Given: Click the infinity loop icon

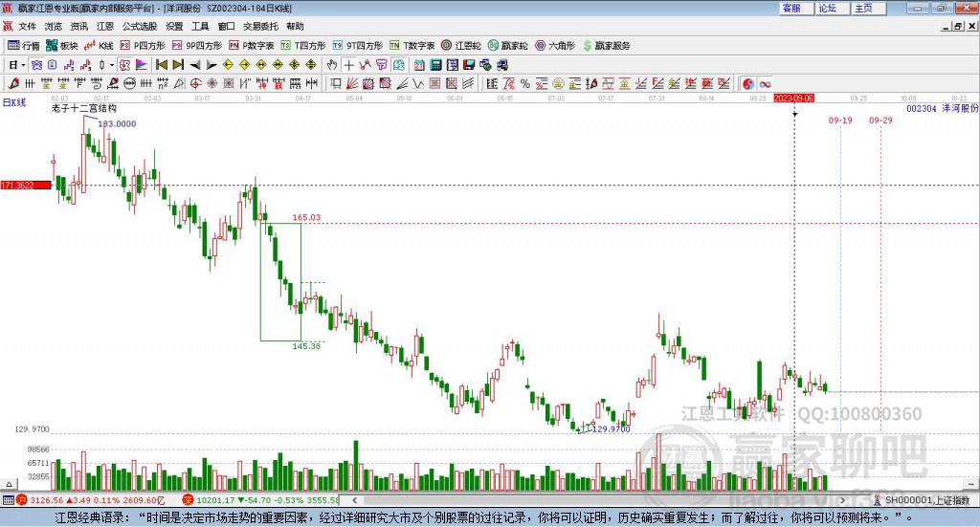Looking at the screenshot, I should [765, 83].
